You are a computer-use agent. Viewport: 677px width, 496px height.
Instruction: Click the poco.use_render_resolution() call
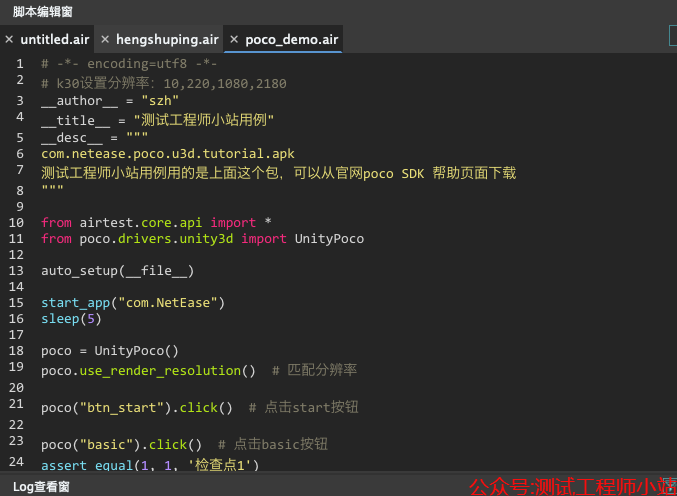148,370
